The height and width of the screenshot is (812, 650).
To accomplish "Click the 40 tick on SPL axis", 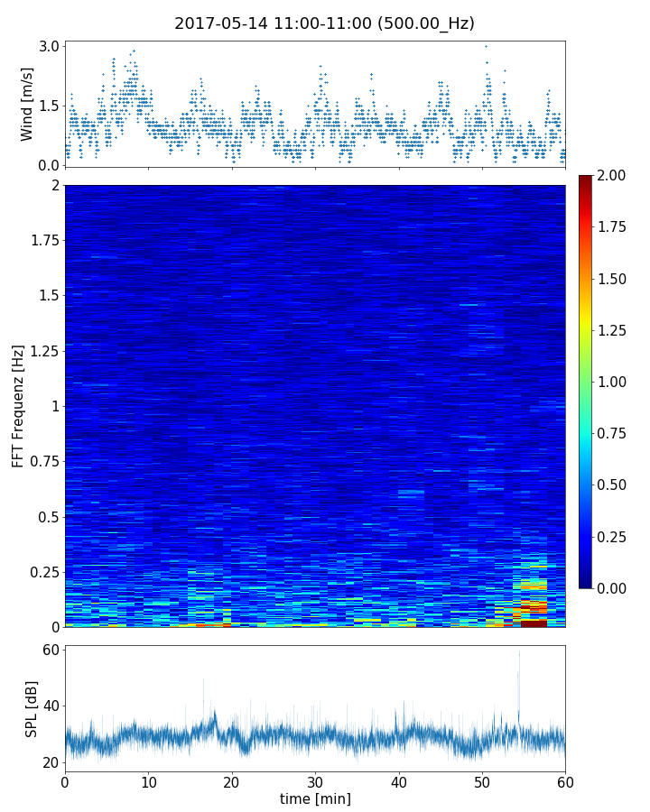I will (x=49, y=706).
